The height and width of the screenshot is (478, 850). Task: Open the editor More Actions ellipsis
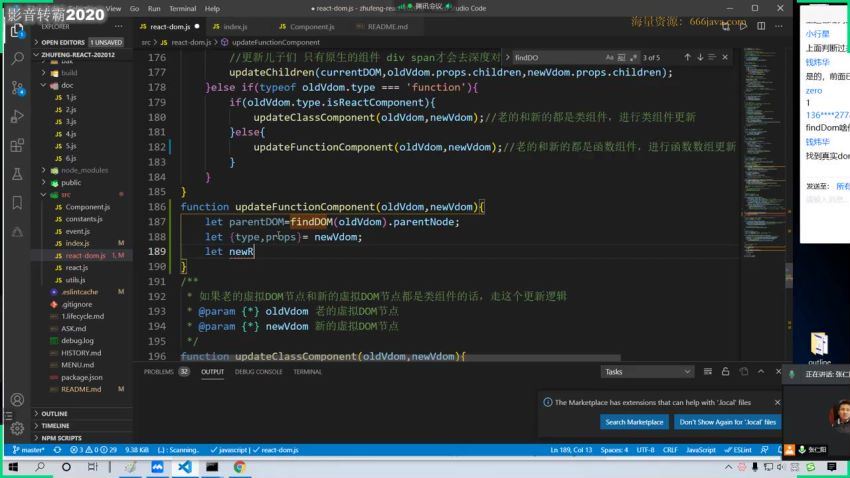click(x=778, y=26)
